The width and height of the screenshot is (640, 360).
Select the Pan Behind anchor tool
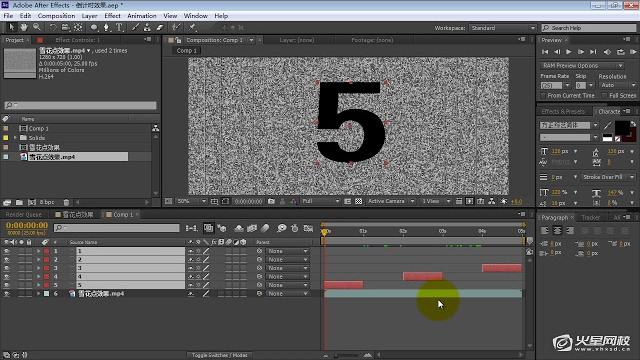pos(78,27)
